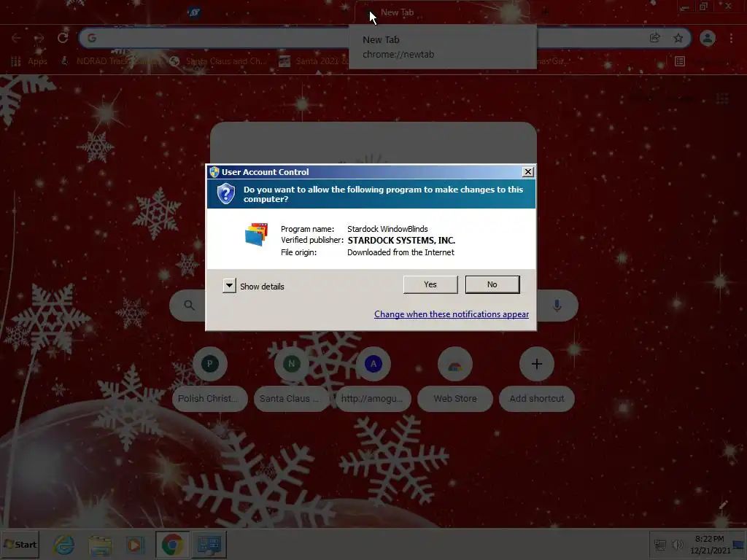Screen dimensions: 747x560
Task: Click No in User Account Control dialog
Action: [x=492, y=284]
